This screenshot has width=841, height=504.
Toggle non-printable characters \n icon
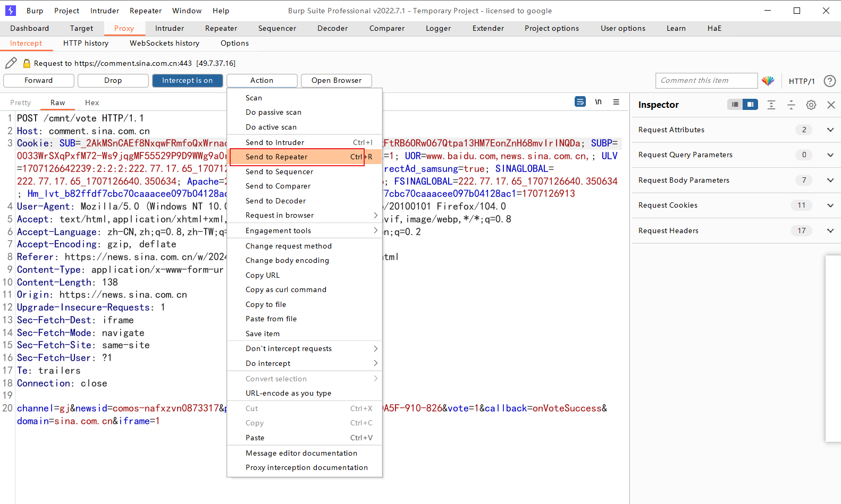pos(599,101)
